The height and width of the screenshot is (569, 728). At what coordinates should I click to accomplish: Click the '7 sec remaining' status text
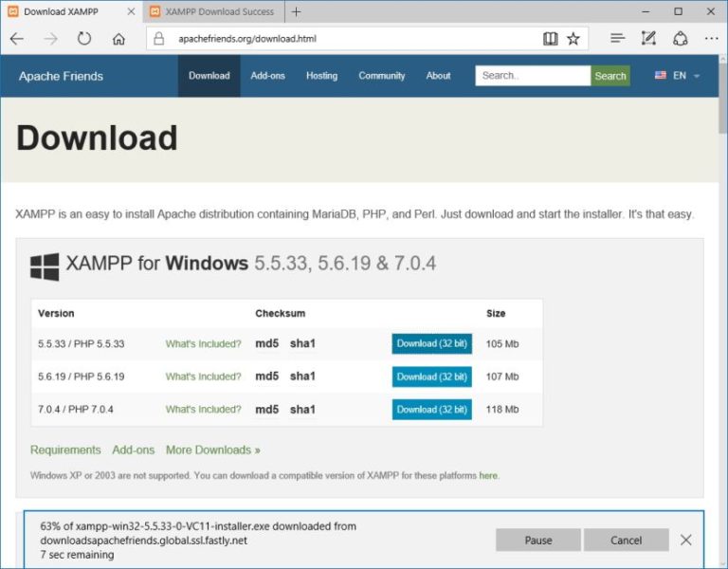[77, 555]
